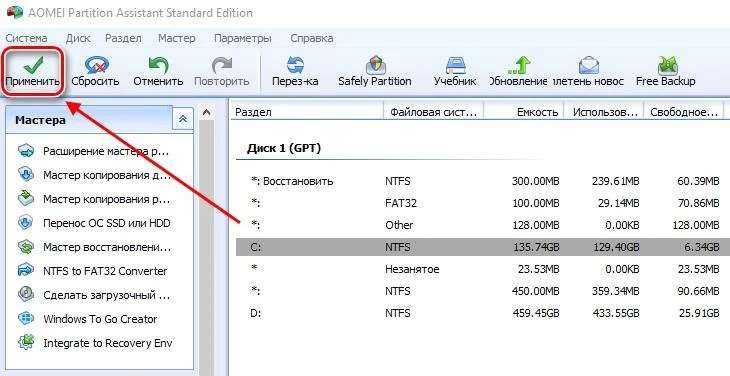Select the C: partition row

483,247
